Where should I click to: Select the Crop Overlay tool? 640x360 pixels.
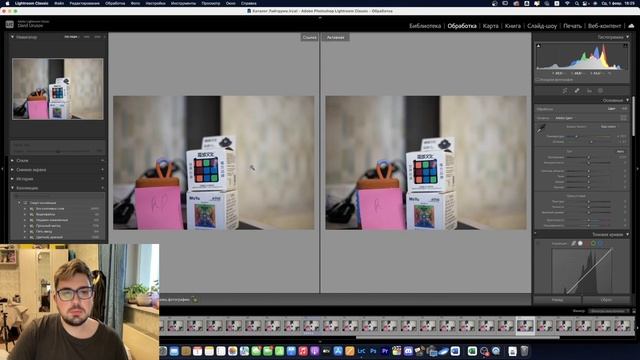(x=565, y=91)
